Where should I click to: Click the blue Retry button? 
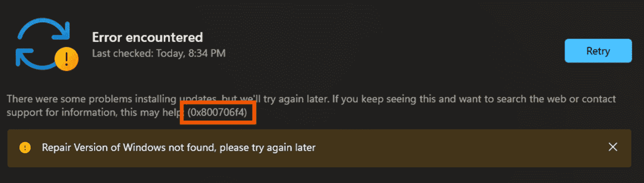coord(598,51)
